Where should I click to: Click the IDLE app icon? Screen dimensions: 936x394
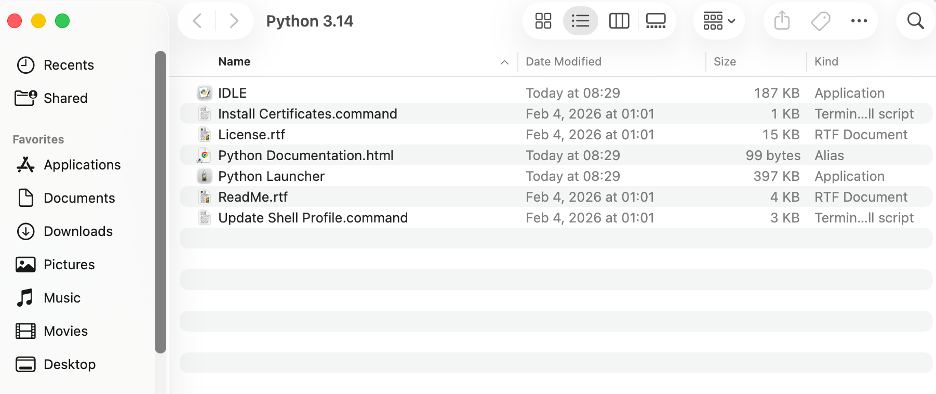[x=205, y=93]
